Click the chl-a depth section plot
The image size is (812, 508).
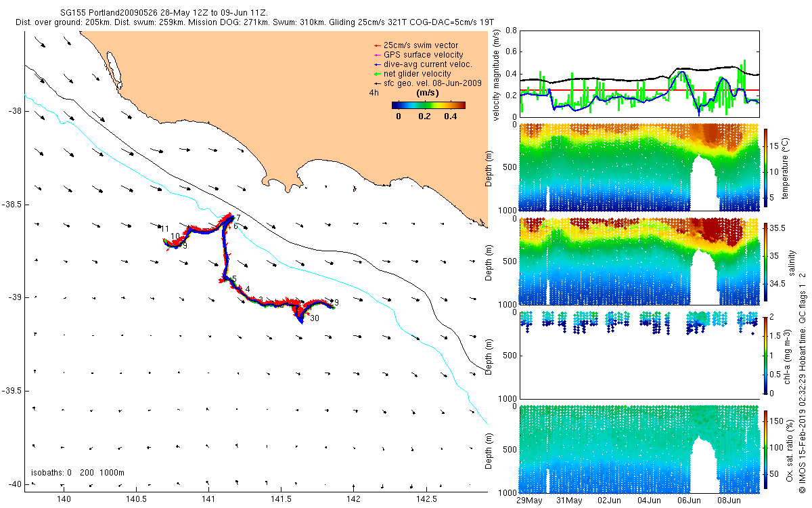(639, 355)
